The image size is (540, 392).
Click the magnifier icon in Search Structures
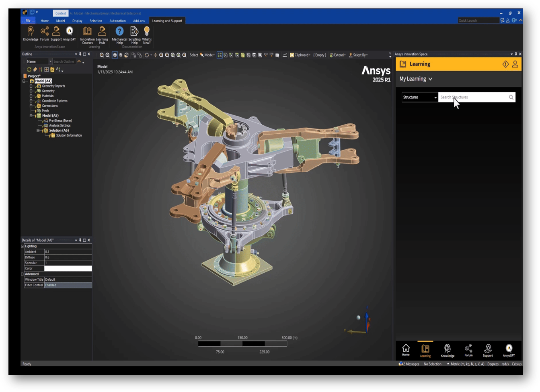(511, 97)
